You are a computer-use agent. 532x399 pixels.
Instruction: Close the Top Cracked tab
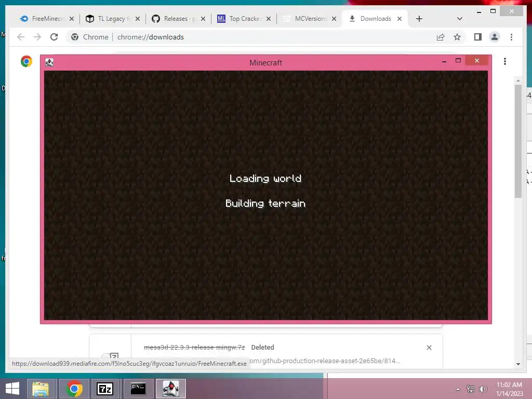click(269, 19)
